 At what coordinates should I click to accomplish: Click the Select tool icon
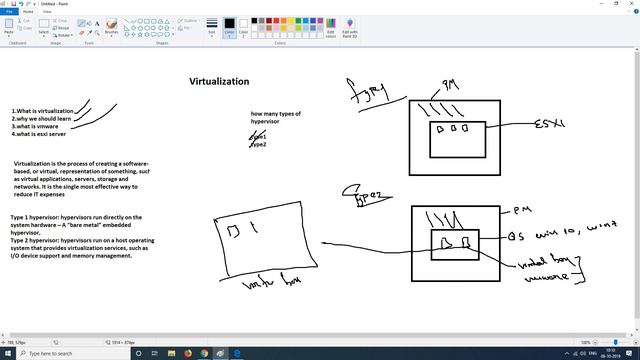click(x=44, y=23)
